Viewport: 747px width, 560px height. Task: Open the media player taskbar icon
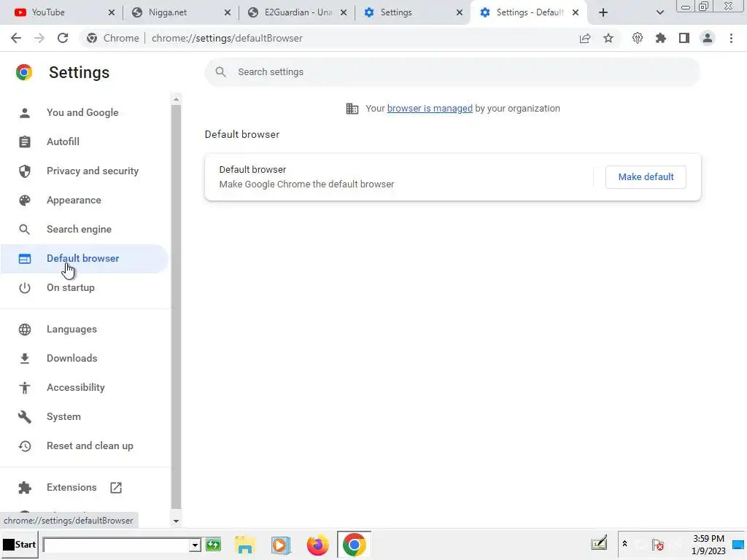click(x=281, y=545)
